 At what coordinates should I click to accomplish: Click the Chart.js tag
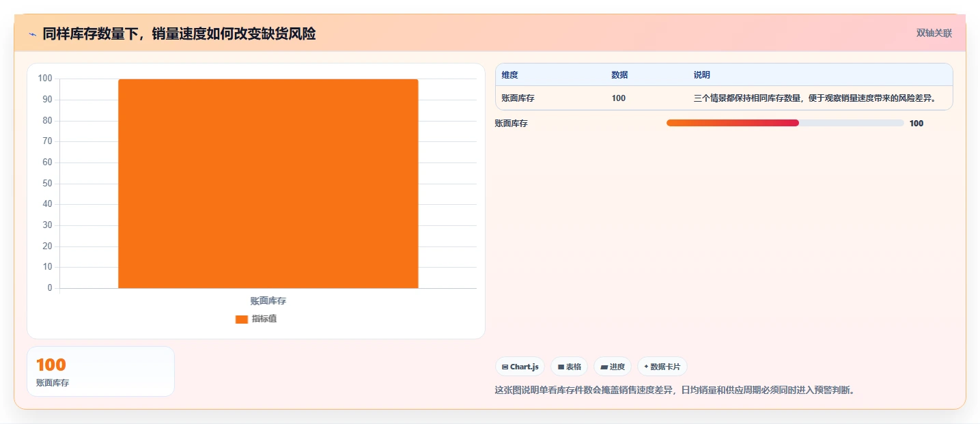click(x=520, y=367)
